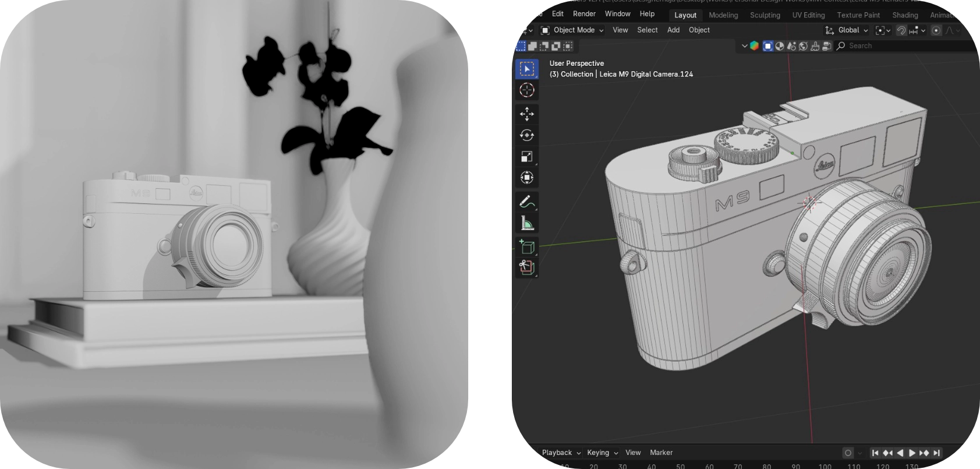Expand the Playback dropdown in timeline
Image resolution: width=980 pixels, height=469 pixels.
click(x=561, y=453)
